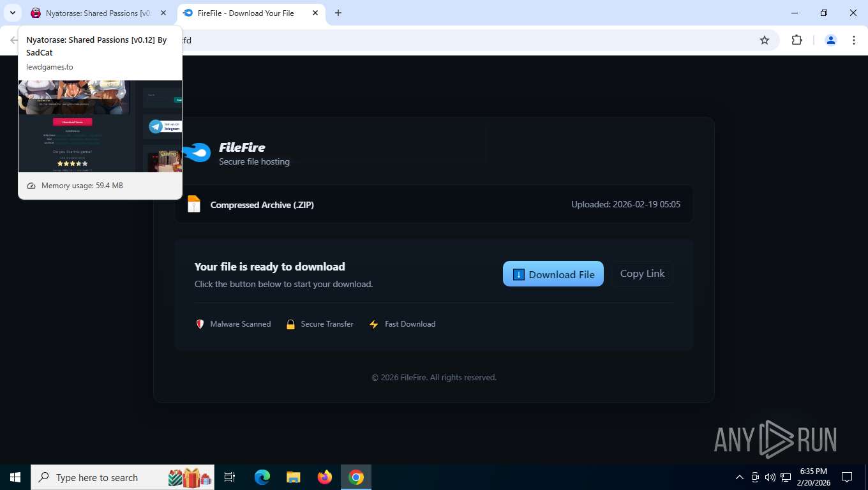Minimize the Chrome window
Screen dimensions: 868x490
coord(795,13)
